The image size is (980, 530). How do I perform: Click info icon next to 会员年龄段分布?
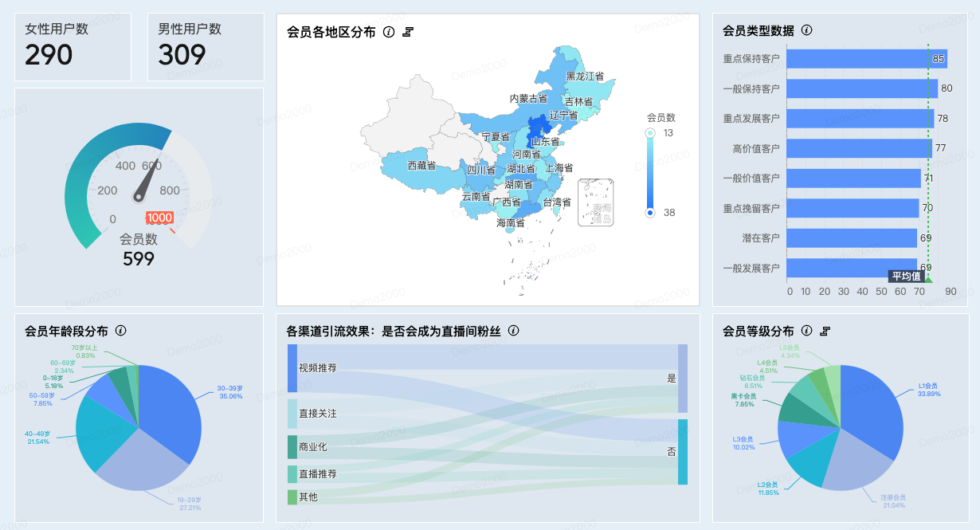(121, 331)
